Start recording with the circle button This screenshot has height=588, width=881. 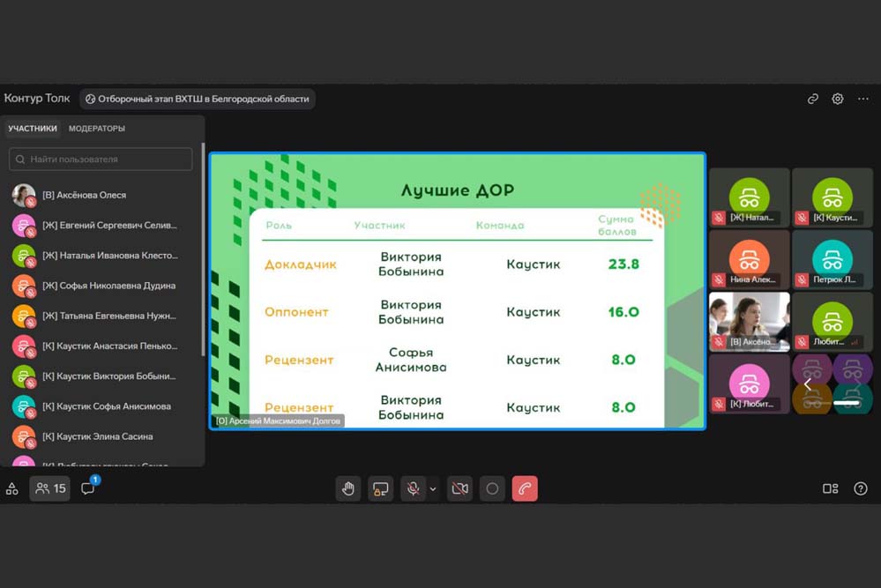[492, 488]
